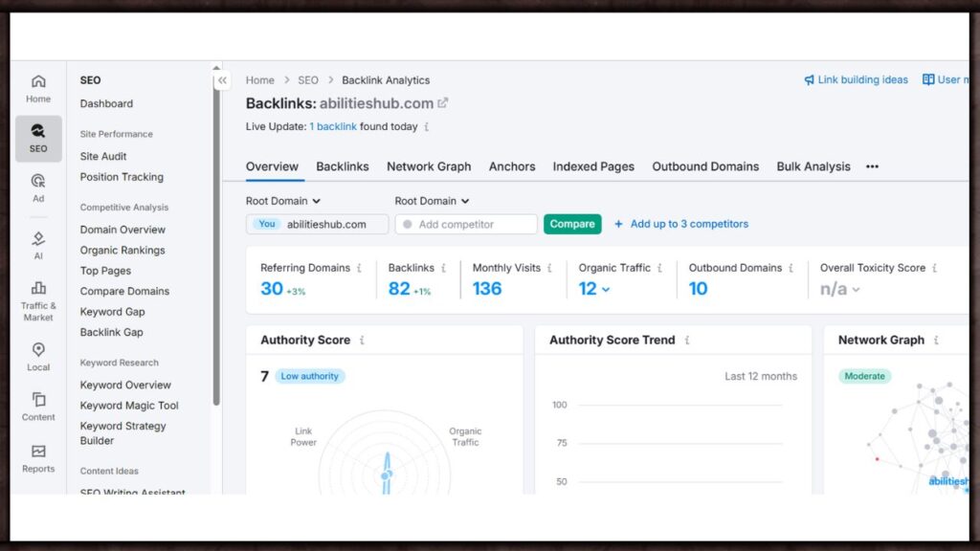The image size is (980, 551).
Task: Open the AI section icon
Action: (x=38, y=246)
